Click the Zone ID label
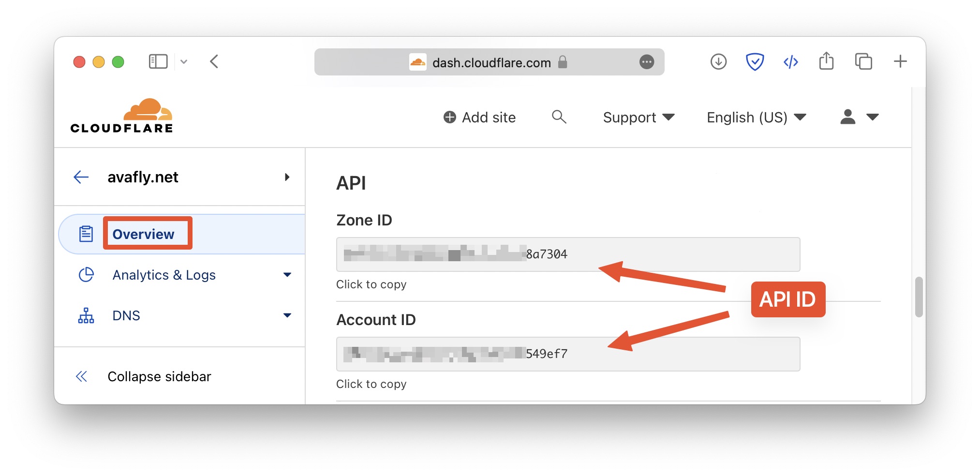The height and width of the screenshot is (476, 980). [364, 220]
